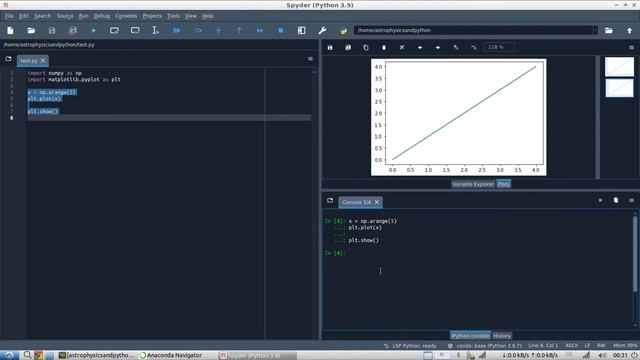Click the plot zoom percentage field
640x360 pixels.
tap(499, 47)
